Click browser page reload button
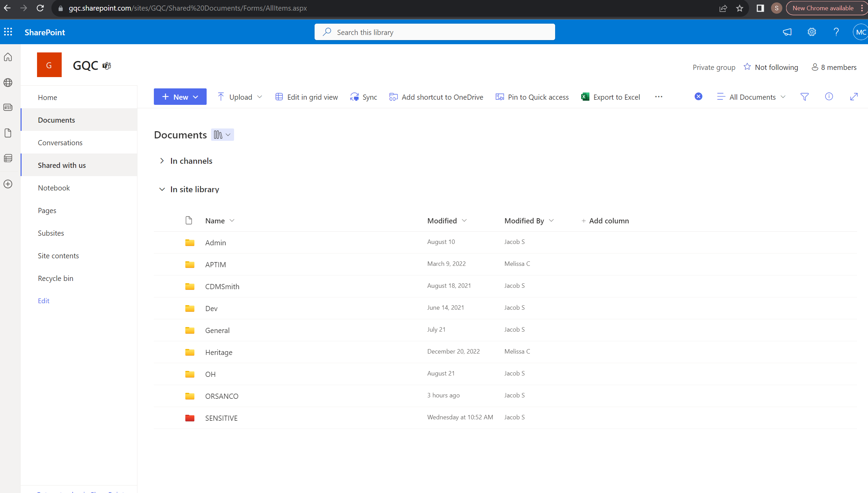The width and height of the screenshot is (868, 493). click(x=40, y=8)
